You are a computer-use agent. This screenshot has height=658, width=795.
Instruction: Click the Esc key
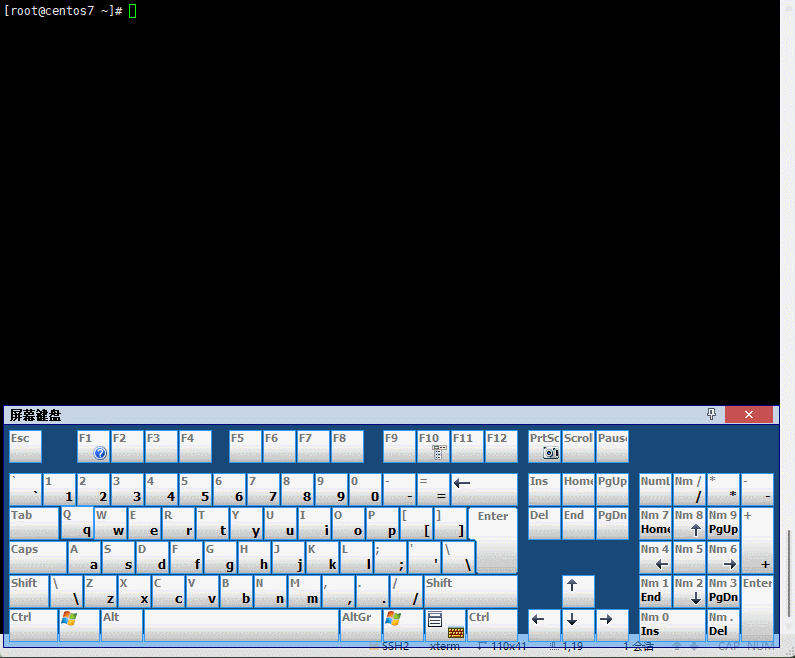click(25, 446)
